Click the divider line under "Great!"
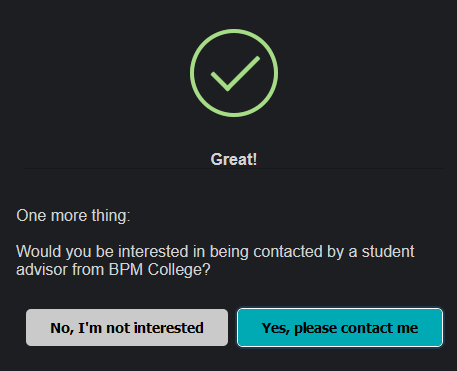Image resolution: width=457 pixels, height=371 pixels. pyautogui.click(x=234, y=169)
